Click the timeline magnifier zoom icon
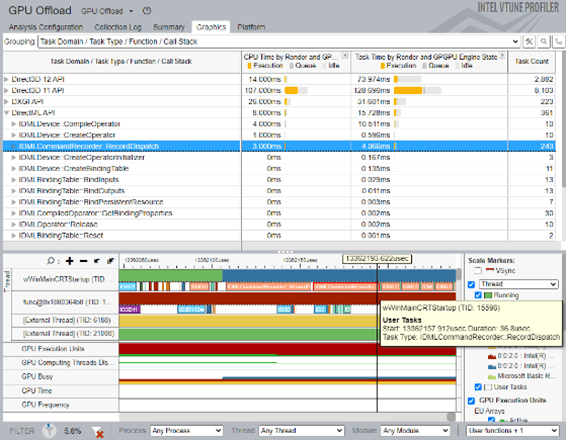 51,261
